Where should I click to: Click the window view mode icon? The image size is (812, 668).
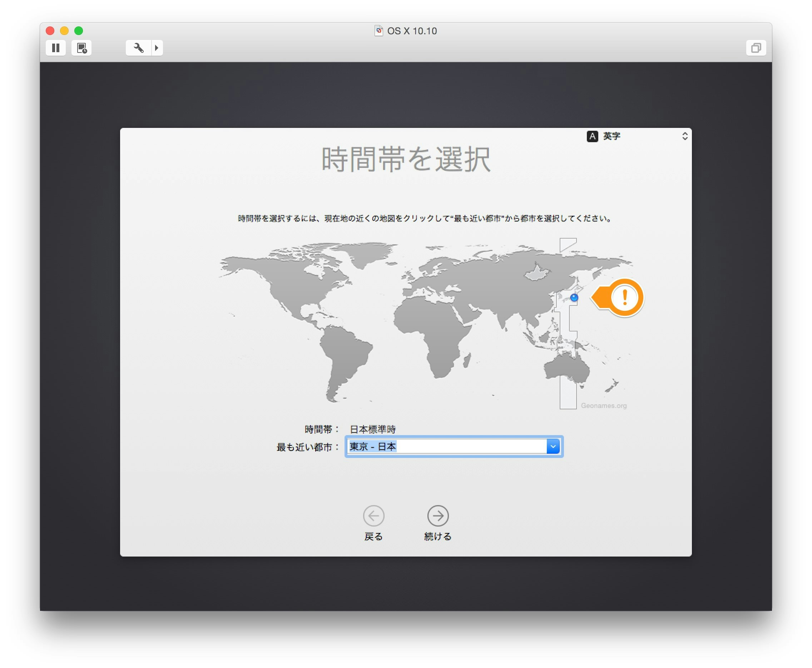click(x=756, y=48)
